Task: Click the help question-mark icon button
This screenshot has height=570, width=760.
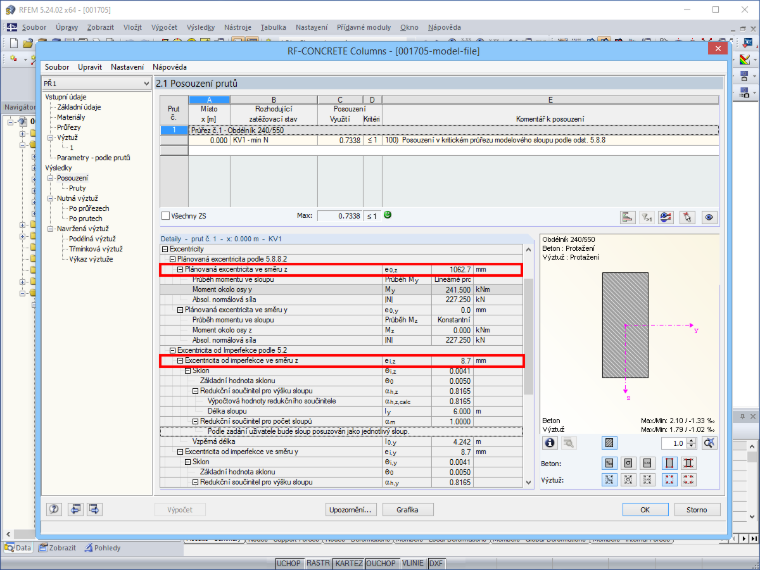Action: [x=54, y=509]
